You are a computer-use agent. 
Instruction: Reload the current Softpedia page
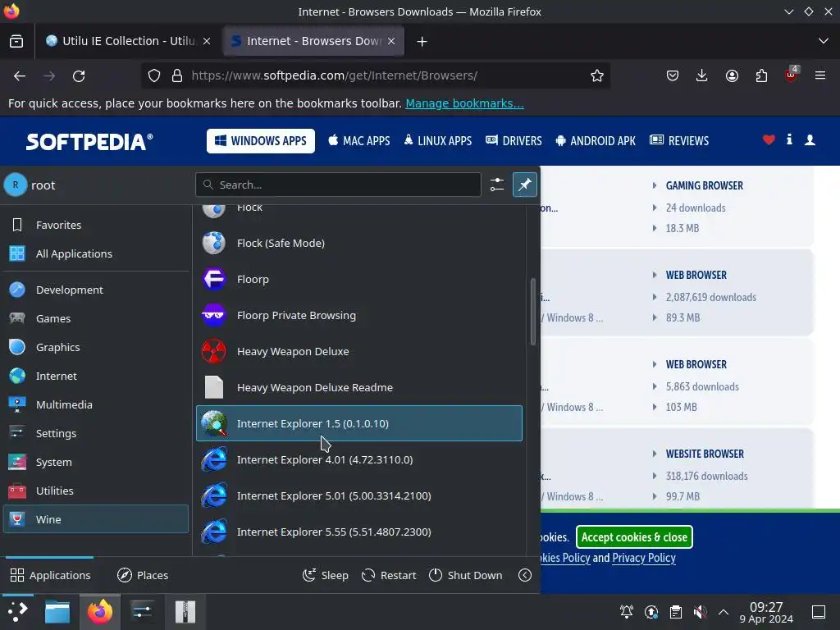pyautogui.click(x=79, y=76)
